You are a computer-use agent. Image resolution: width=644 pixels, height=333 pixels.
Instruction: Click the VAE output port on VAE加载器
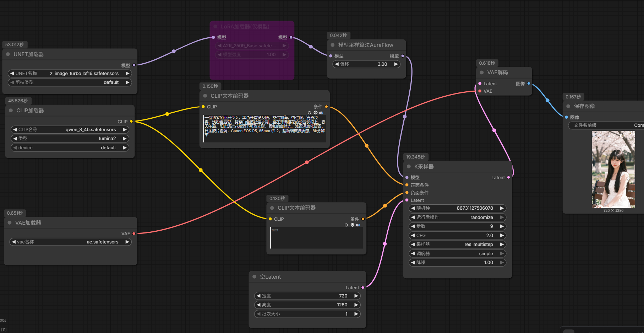134,233
